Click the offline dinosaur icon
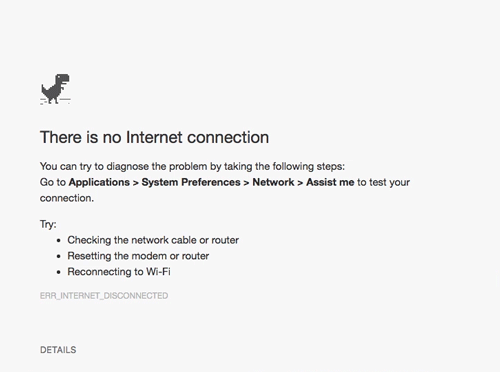 [x=55, y=89]
